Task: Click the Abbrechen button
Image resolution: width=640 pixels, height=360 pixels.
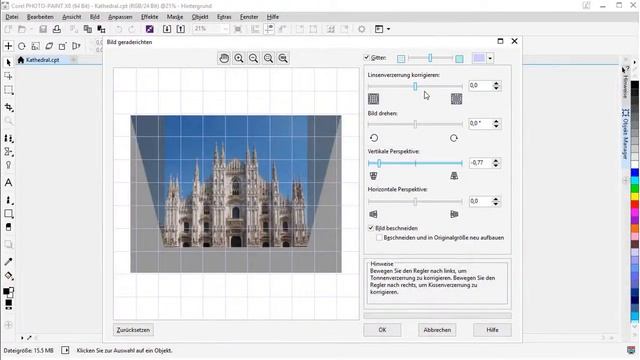Action: [x=437, y=330]
